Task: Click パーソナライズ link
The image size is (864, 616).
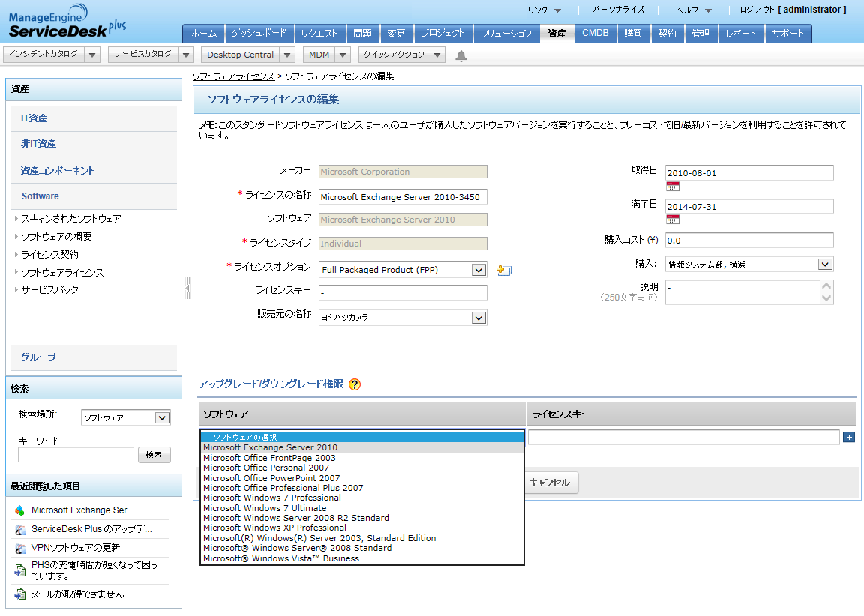Action: (618, 10)
